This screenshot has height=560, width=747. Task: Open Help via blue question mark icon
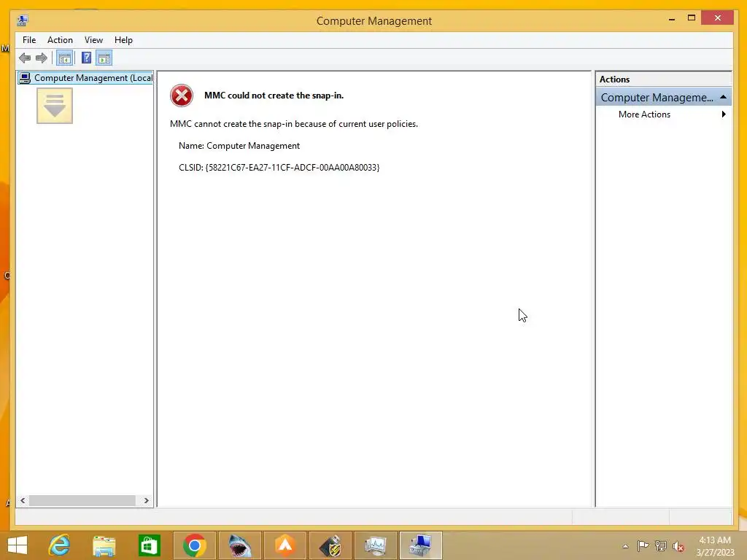click(86, 58)
